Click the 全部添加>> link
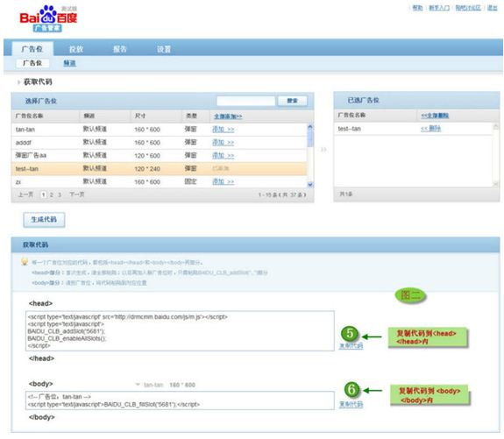The height and width of the screenshot is (439, 504). (x=228, y=117)
